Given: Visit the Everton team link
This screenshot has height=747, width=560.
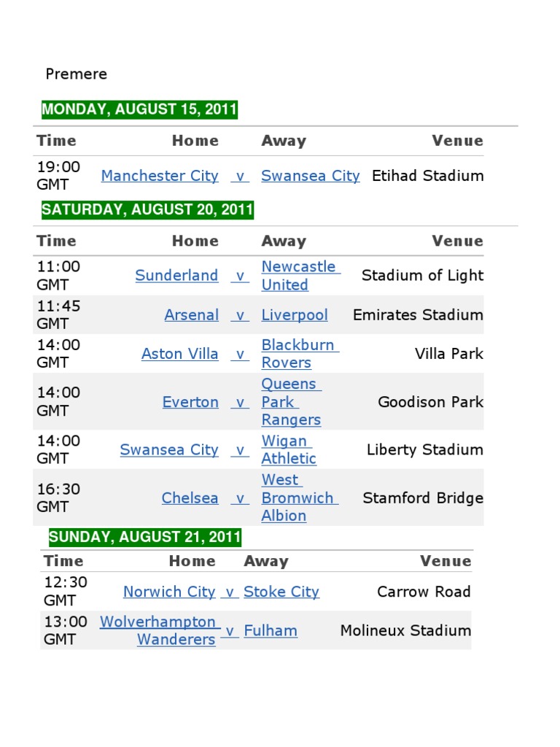Looking at the screenshot, I should click(x=190, y=402).
